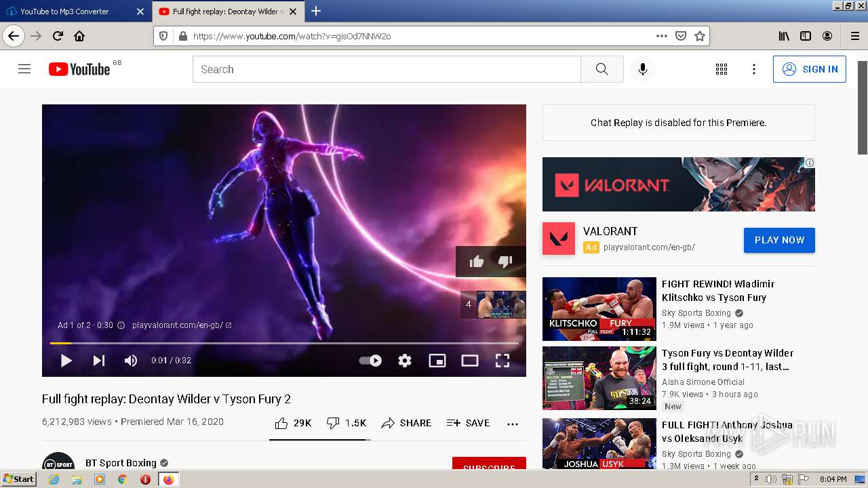Viewport: 868px width, 488px height.
Task: Open Firefox library menu
Action: click(x=784, y=36)
